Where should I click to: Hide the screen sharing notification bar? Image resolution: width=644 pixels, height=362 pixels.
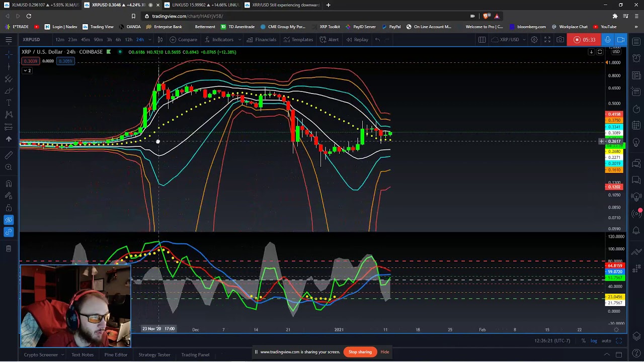[x=385, y=352]
